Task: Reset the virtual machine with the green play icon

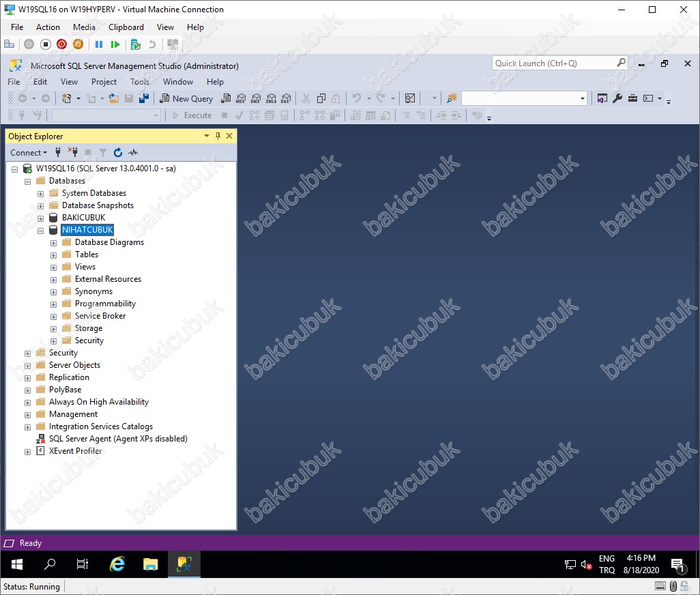Action: click(x=115, y=44)
